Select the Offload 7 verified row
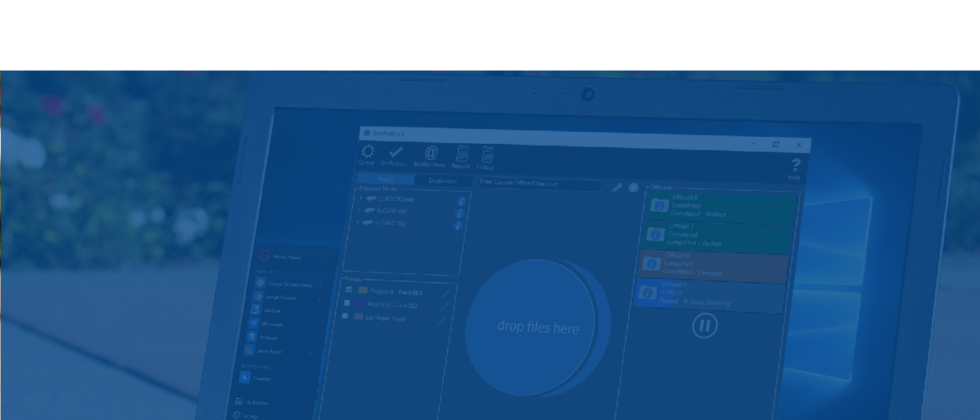The height and width of the screenshot is (420, 980). pyautogui.click(x=718, y=236)
